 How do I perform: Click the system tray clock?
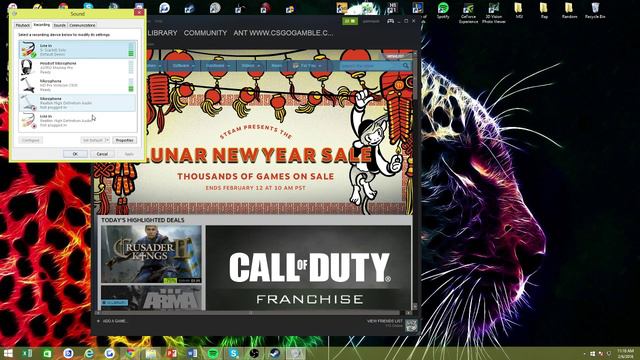[625, 353]
